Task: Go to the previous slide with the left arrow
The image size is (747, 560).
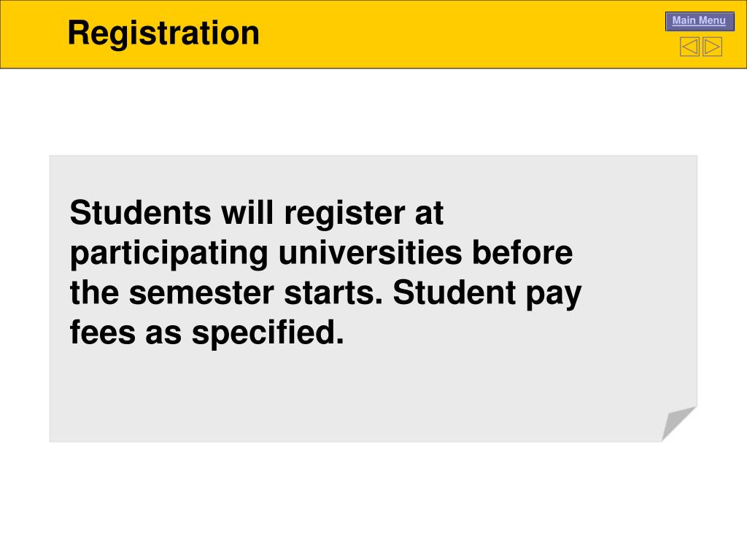Action: coord(689,47)
